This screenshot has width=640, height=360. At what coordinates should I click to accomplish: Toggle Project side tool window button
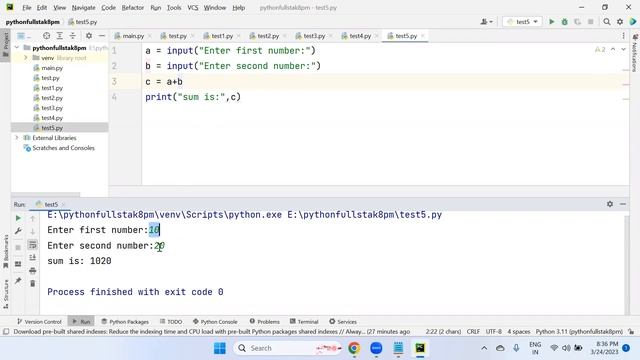click(x=5, y=45)
